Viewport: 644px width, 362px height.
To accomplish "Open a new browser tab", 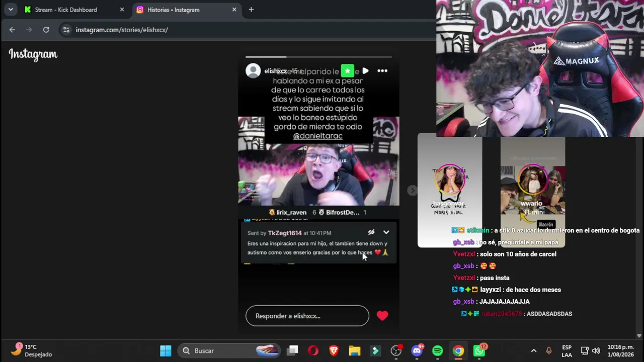I will pos(251,10).
